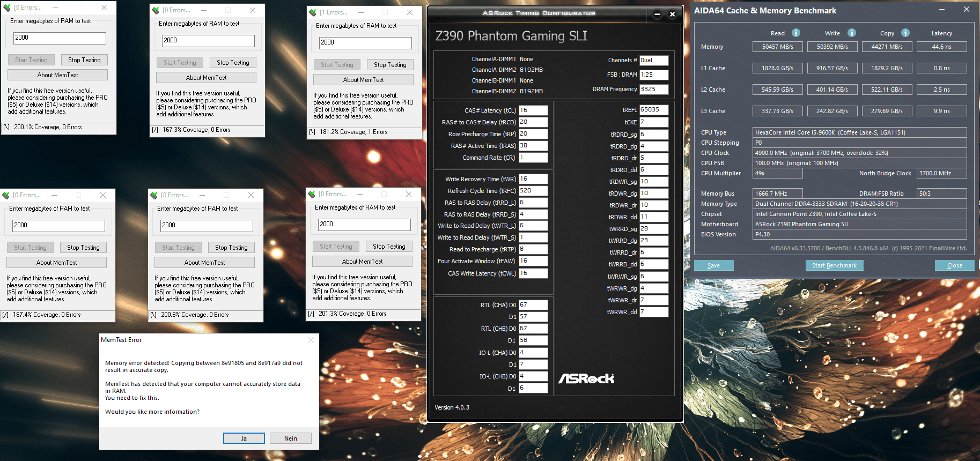This screenshot has height=461, width=980.
Task: Close the MemTest Error dialog with X
Action: (311, 340)
